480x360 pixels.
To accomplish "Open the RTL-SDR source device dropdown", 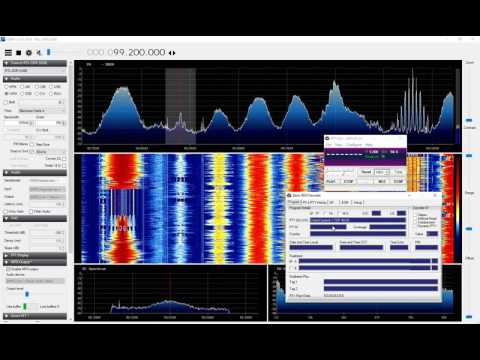I will coord(35,71).
